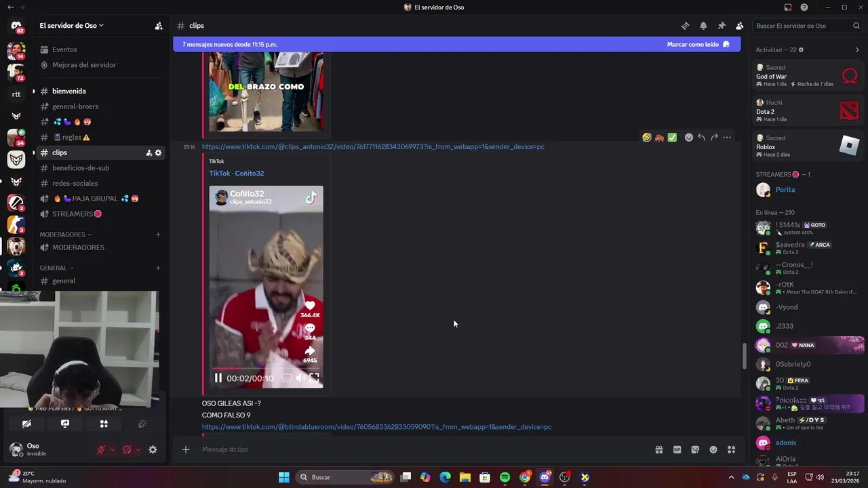
Task: Enter fullscreen on embedded video
Action: click(x=314, y=378)
